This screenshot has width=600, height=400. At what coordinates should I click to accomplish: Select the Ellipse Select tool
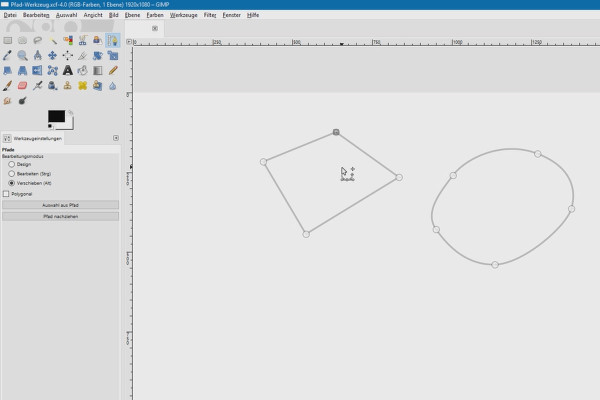tap(23, 41)
